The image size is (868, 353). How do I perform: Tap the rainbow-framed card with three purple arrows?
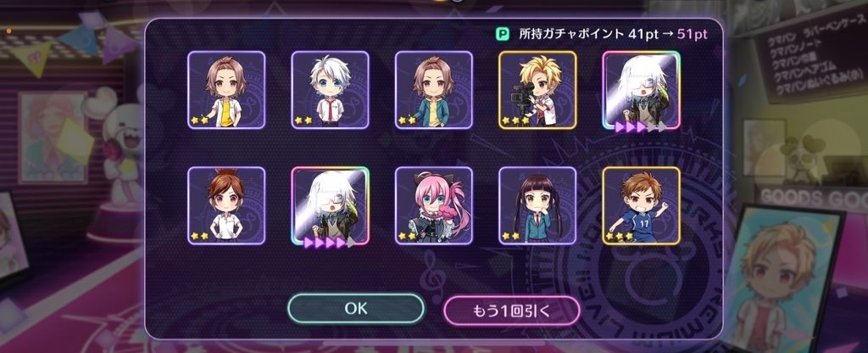pyautogui.click(x=641, y=90)
